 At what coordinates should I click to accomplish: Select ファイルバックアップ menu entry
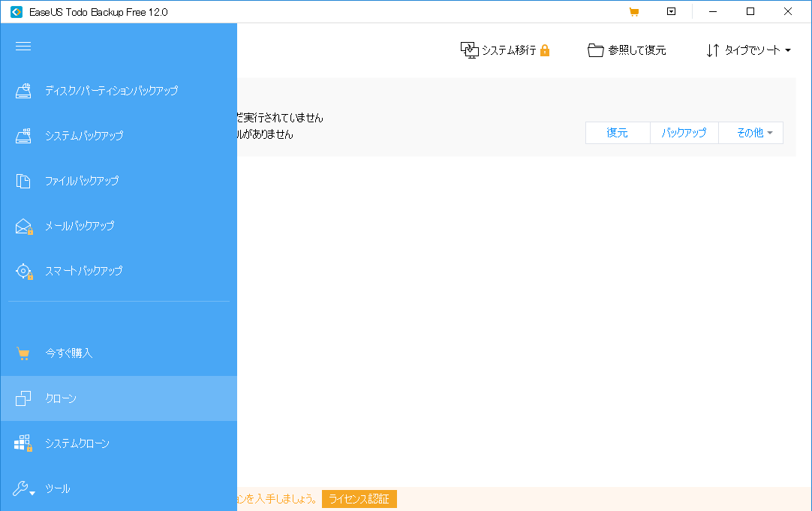tap(82, 181)
